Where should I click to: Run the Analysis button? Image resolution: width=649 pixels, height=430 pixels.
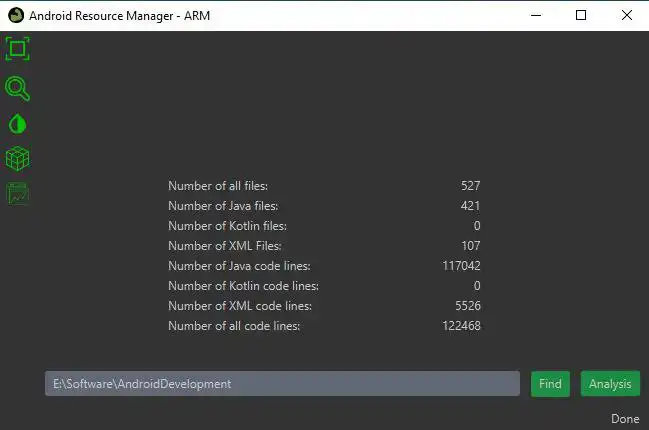610,384
